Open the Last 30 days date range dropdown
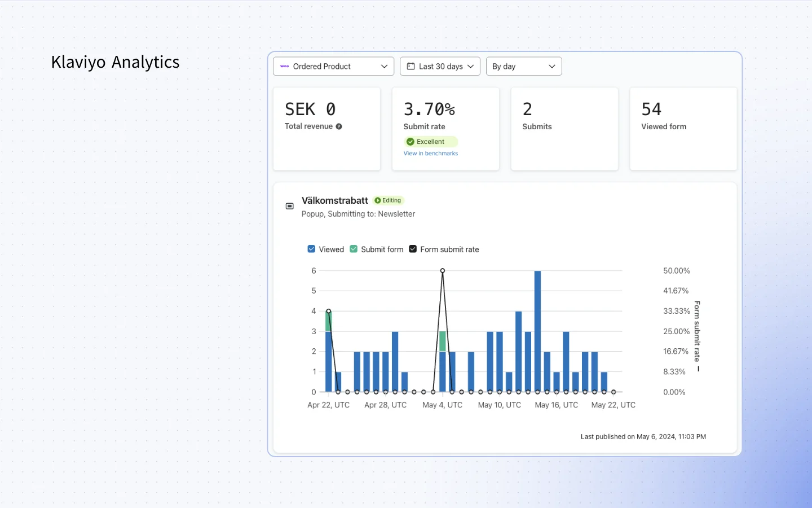 440,66
